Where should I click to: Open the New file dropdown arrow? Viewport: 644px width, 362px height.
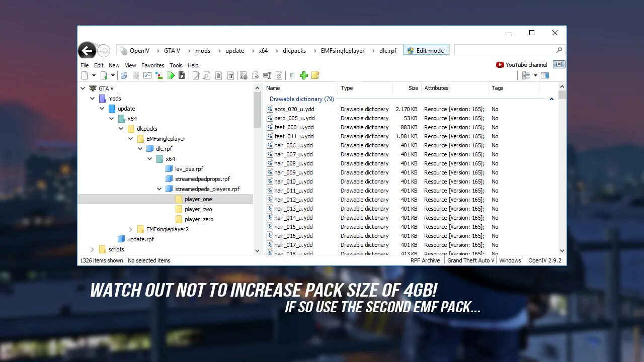coord(94,75)
